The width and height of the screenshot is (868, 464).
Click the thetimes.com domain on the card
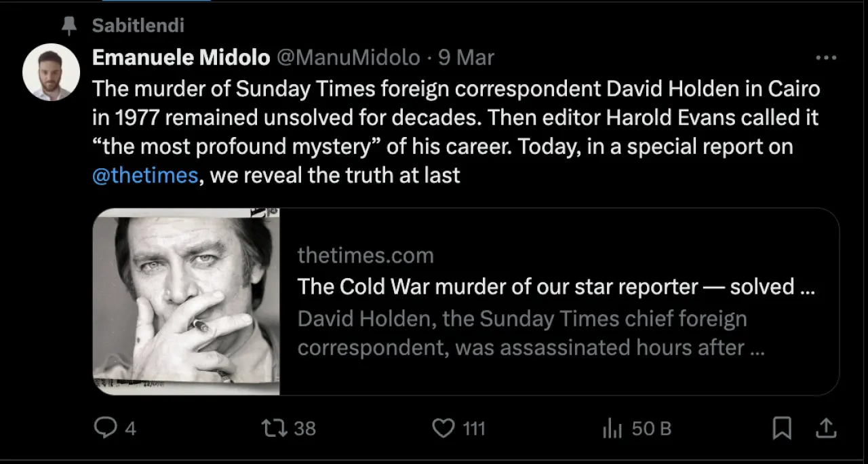pos(366,256)
